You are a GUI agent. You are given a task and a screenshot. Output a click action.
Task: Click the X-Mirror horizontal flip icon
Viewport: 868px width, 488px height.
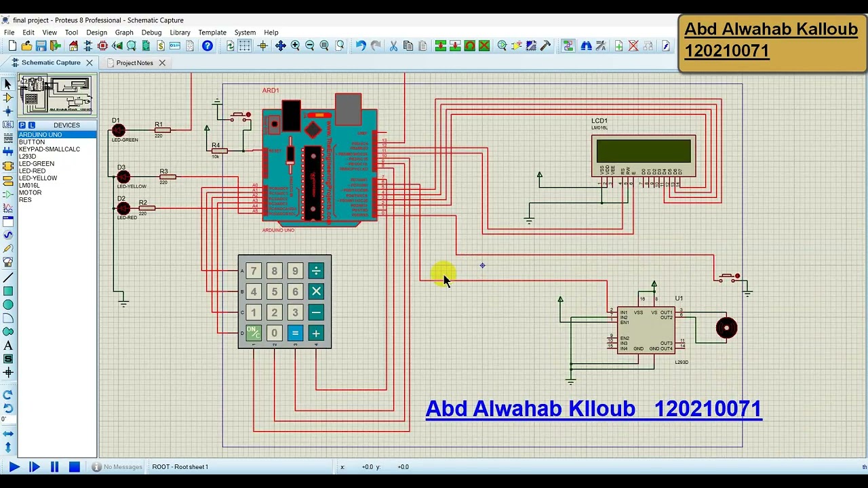click(x=8, y=433)
